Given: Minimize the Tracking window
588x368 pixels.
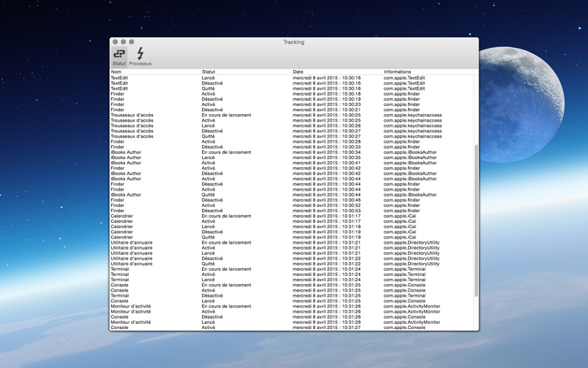Looking at the screenshot, I should pyautogui.click(x=123, y=42).
